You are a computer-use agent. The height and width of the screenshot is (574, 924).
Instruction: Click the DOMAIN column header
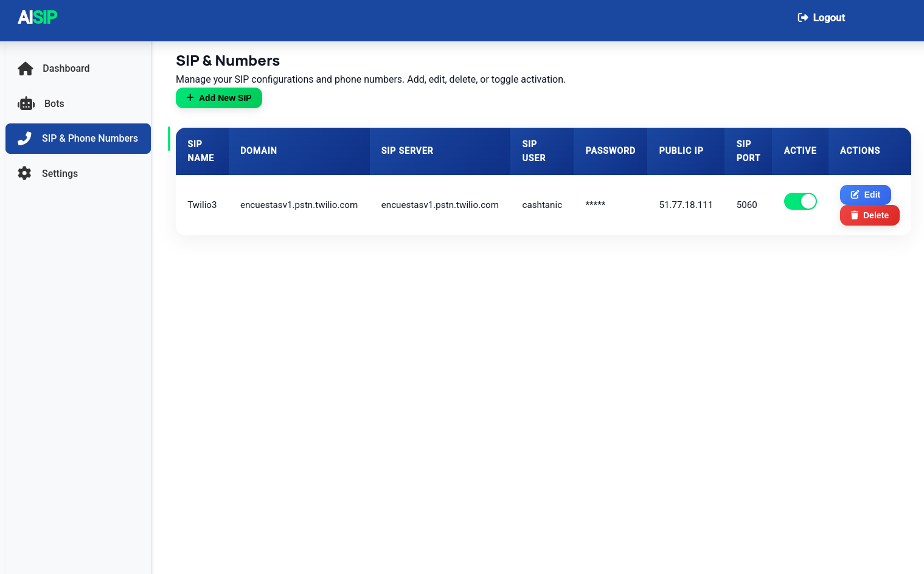coord(259,151)
